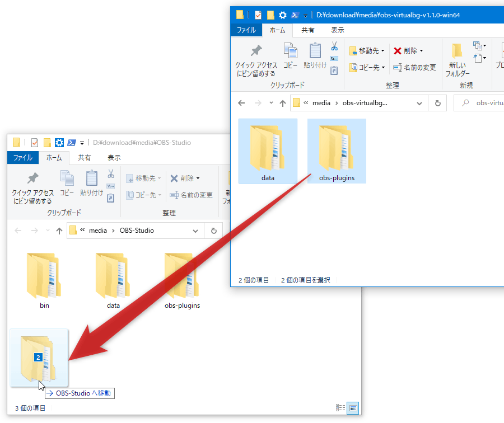Switch OBS-Studio window to details view

point(340,408)
